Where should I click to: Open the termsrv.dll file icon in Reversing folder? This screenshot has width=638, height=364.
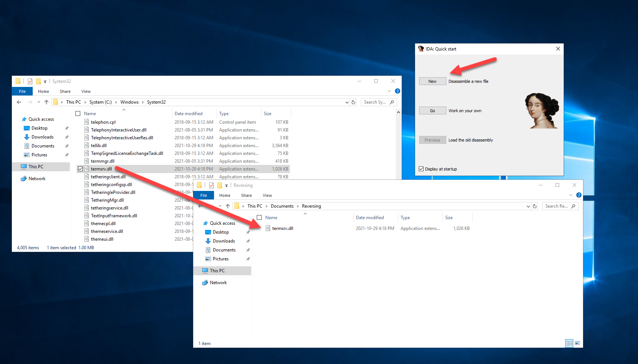[268, 228]
